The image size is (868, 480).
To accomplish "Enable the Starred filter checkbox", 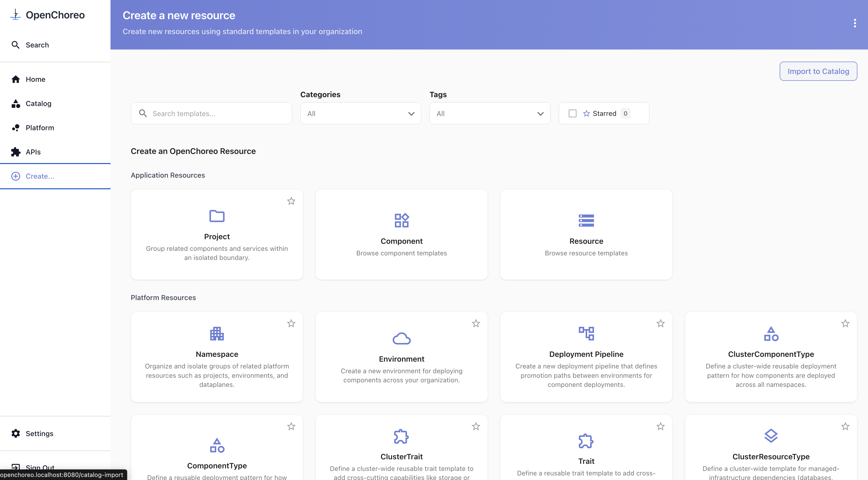I will point(573,113).
